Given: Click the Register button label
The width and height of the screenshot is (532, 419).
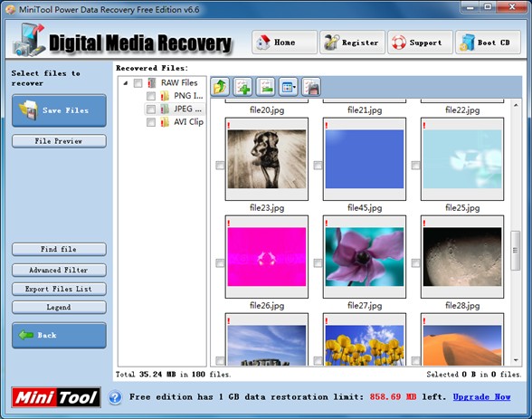Looking at the screenshot, I should tap(360, 43).
